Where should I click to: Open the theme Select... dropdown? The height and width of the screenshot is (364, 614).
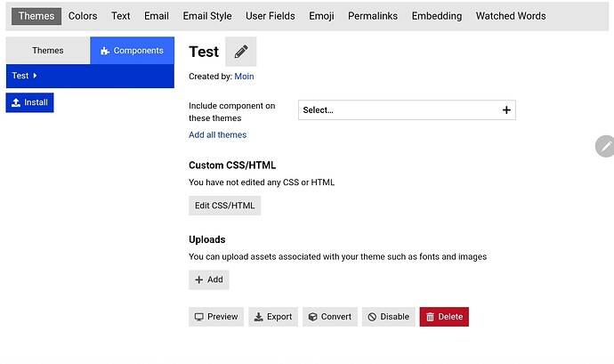click(407, 110)
